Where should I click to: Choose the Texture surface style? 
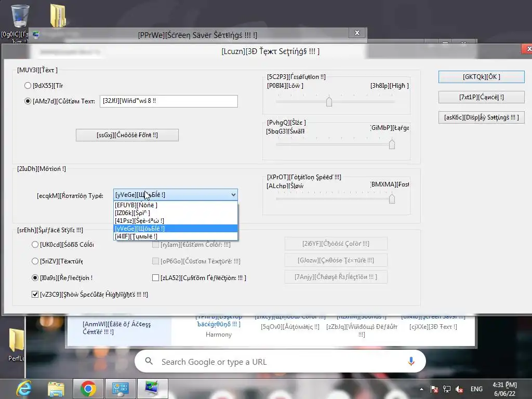[35, 261]
